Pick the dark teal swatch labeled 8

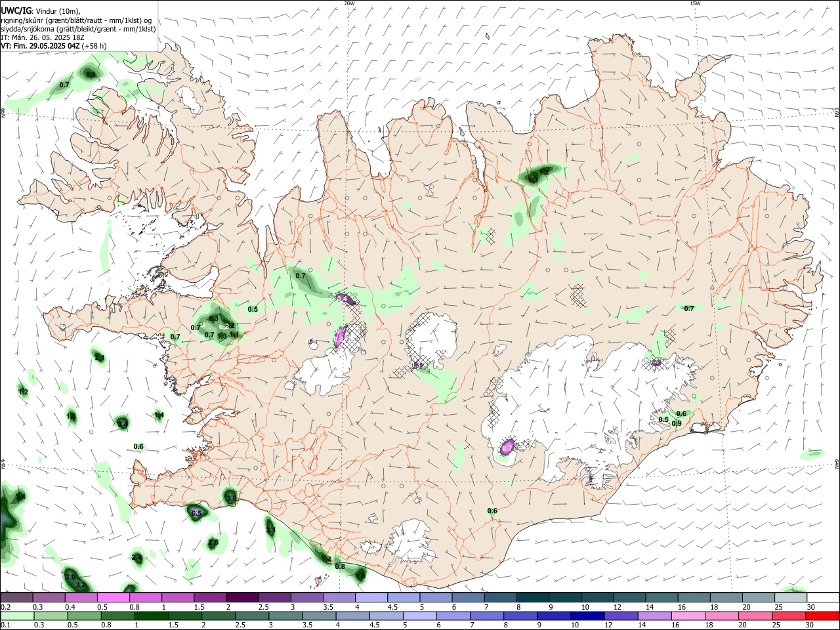533,598
